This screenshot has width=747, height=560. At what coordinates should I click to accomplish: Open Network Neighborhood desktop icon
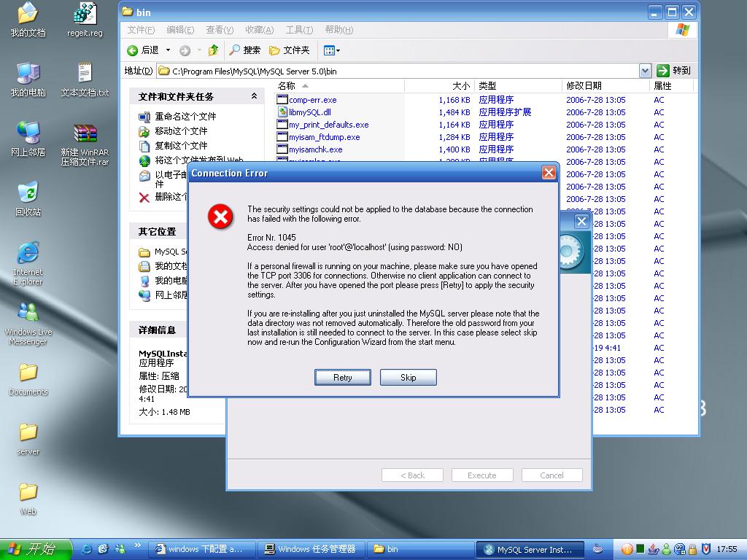coord(28,139)
